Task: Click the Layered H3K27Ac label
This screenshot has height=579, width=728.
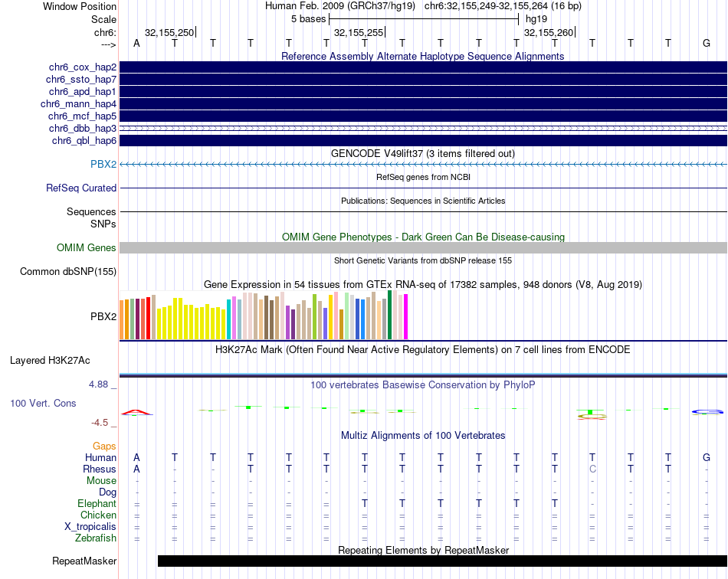Action: click(50, 361)
